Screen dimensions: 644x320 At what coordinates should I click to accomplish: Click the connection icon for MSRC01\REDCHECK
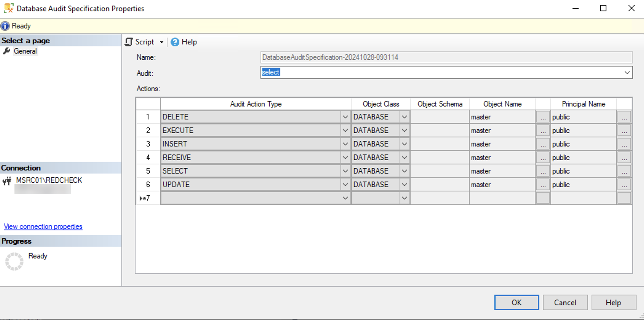tap(6, 181)
